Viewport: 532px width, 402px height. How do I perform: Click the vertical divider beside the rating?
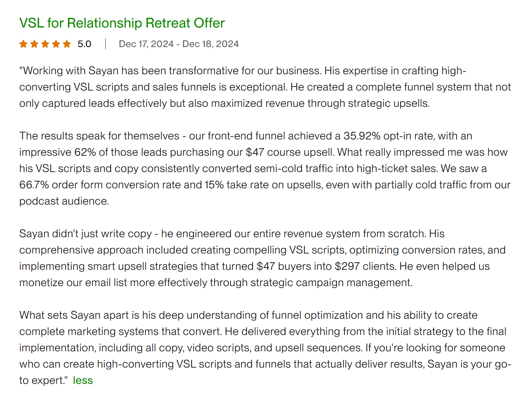coord(105,44)
